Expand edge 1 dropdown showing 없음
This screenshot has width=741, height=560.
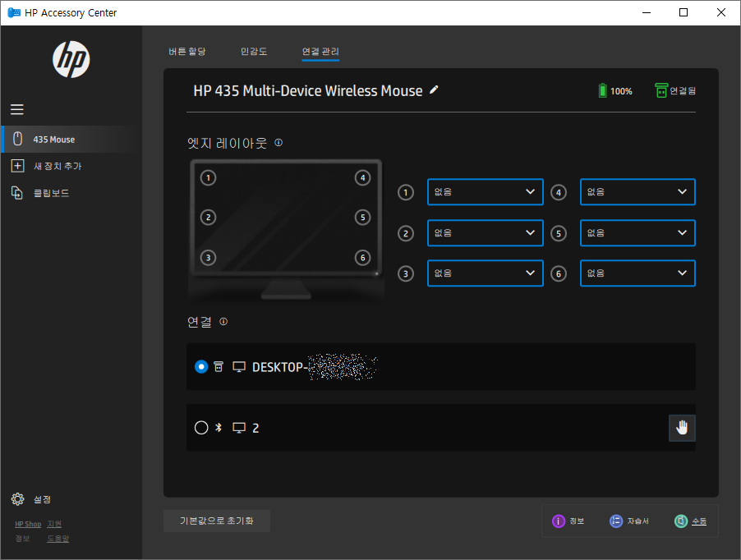coord(486,191)
